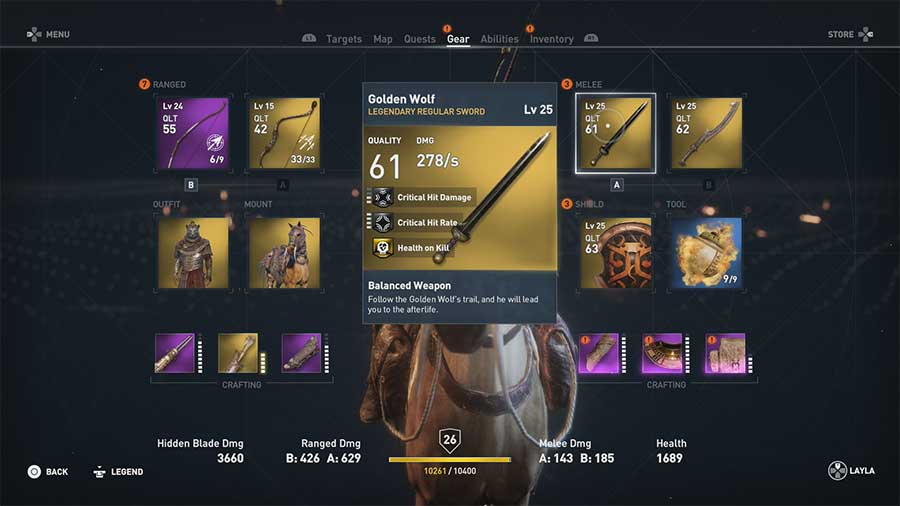
Task: Open the outfit armor slot
Action: [x=193, y=253]
